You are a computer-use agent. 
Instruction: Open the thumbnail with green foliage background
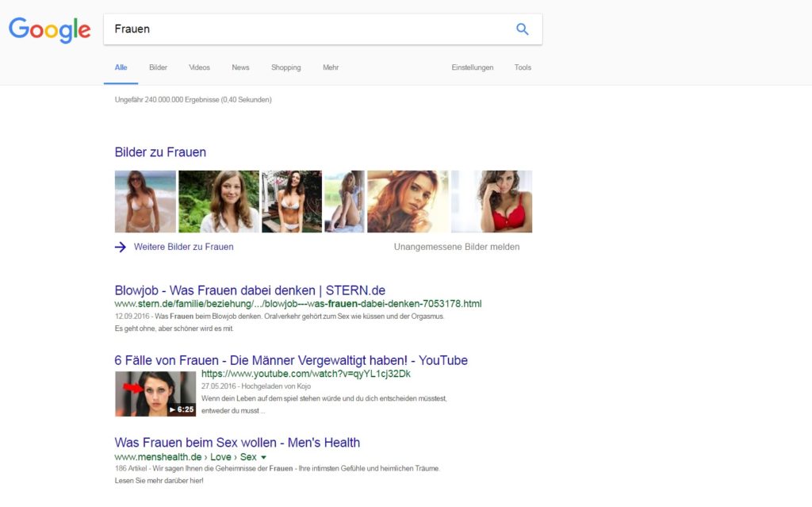tap(219, 202)
